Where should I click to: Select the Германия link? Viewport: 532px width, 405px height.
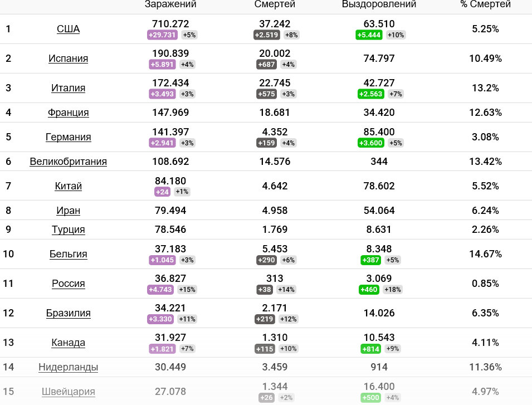pos(68,137)
